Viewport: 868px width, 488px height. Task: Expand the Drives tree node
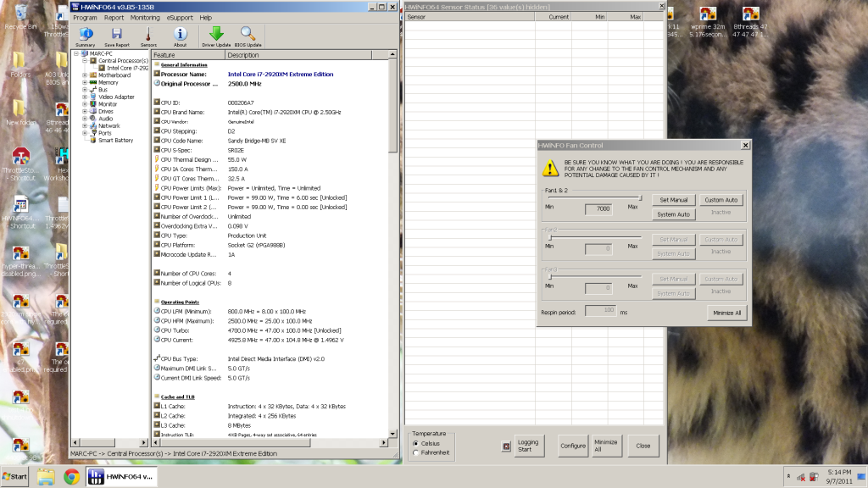click(85, 111)
